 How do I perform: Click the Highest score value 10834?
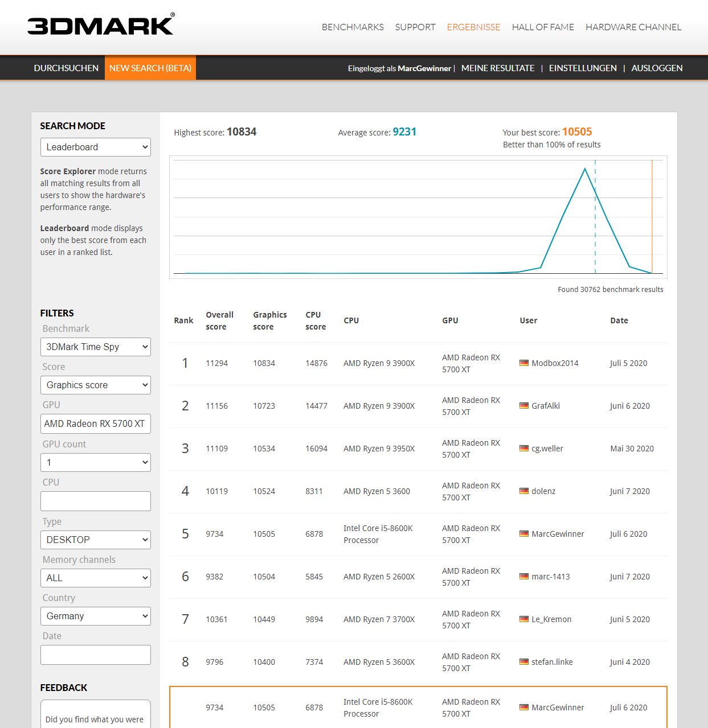pos(242,131)
